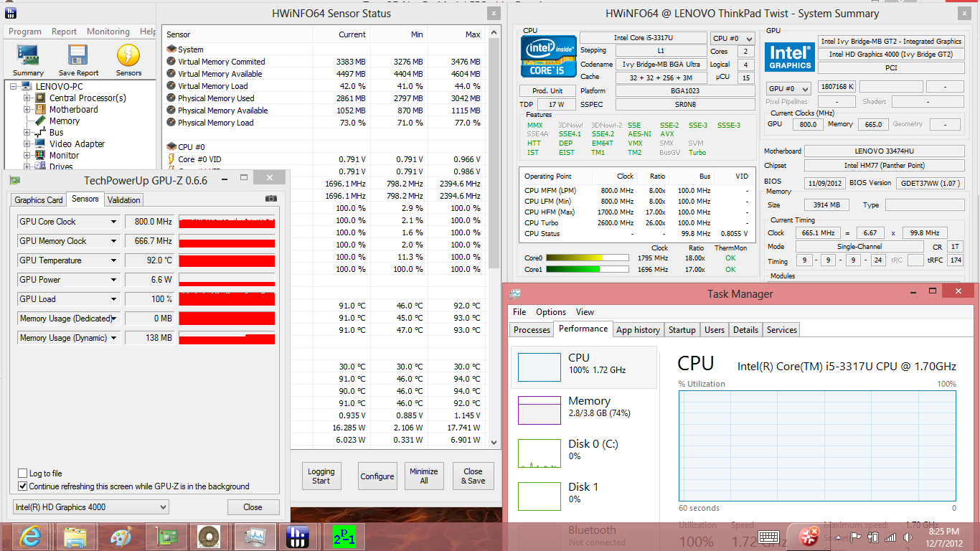The height and width of the screenshot is (551, 980).
Task: Open the Monitoring menu
Action: pos(108,32)
